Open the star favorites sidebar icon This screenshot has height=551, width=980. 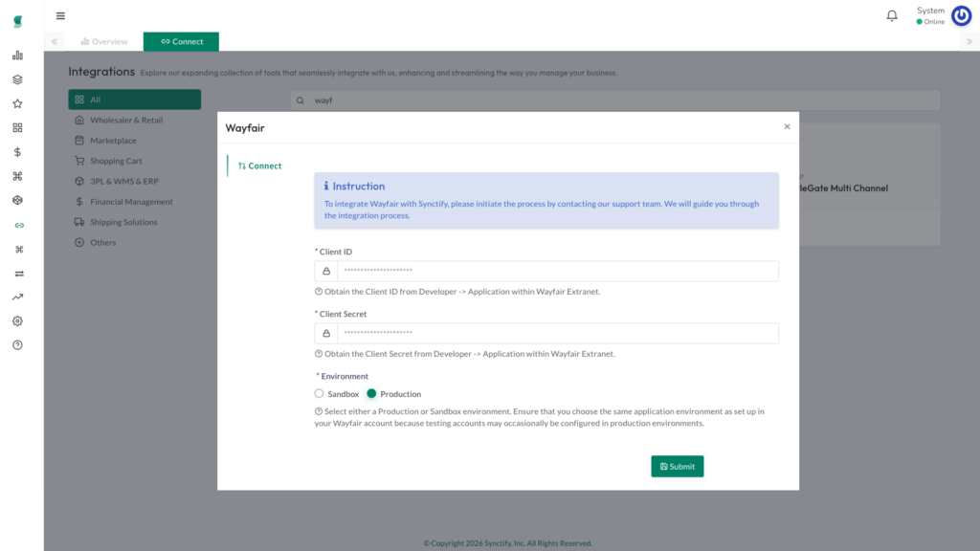pyautogui.click(x=17, y=103)
